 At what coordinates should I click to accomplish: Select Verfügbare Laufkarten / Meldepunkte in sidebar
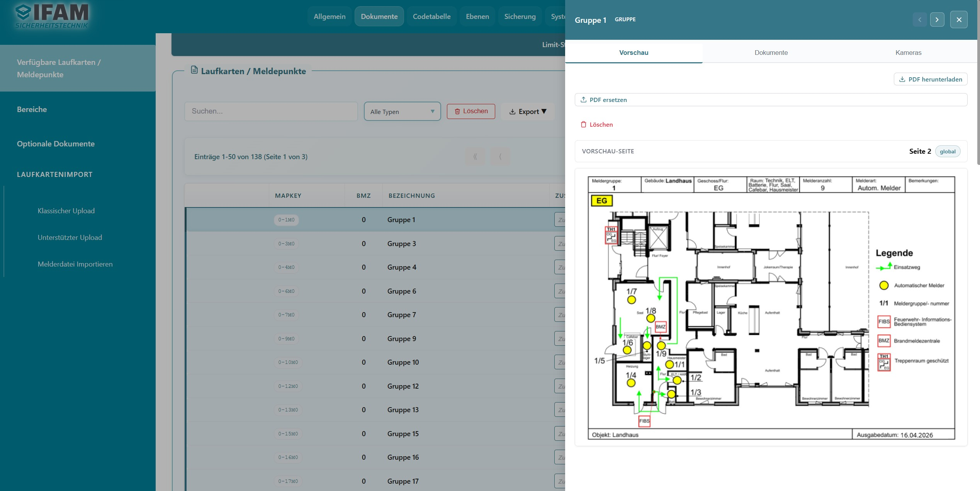78,68
